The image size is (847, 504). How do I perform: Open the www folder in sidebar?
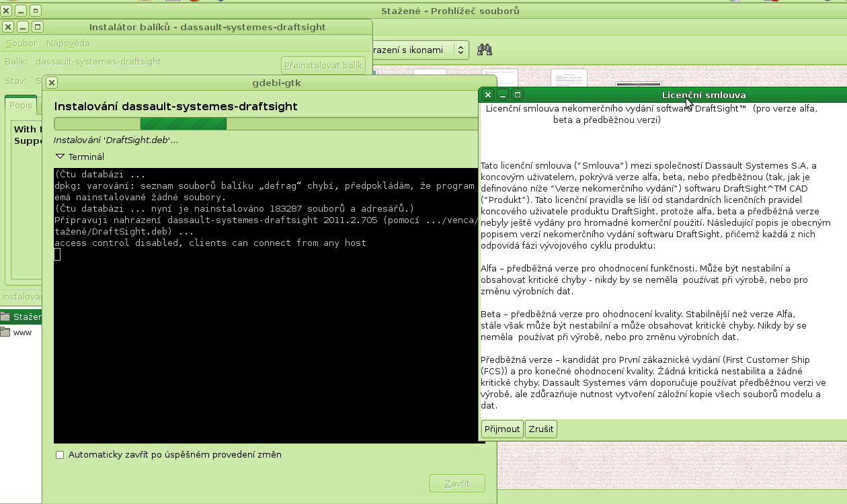pyautogui.click(x=22, y=333)
